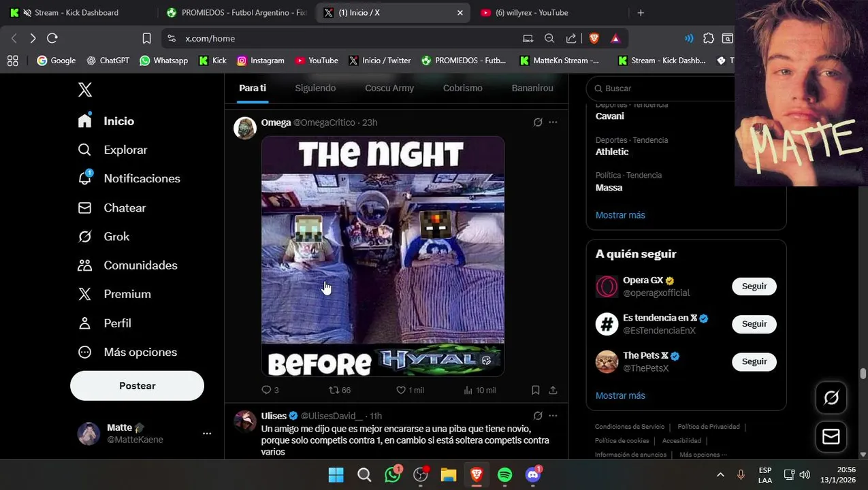Click Grok icon on Omega's post
This screenshot has height=490, width=868.
click(538, 122)
